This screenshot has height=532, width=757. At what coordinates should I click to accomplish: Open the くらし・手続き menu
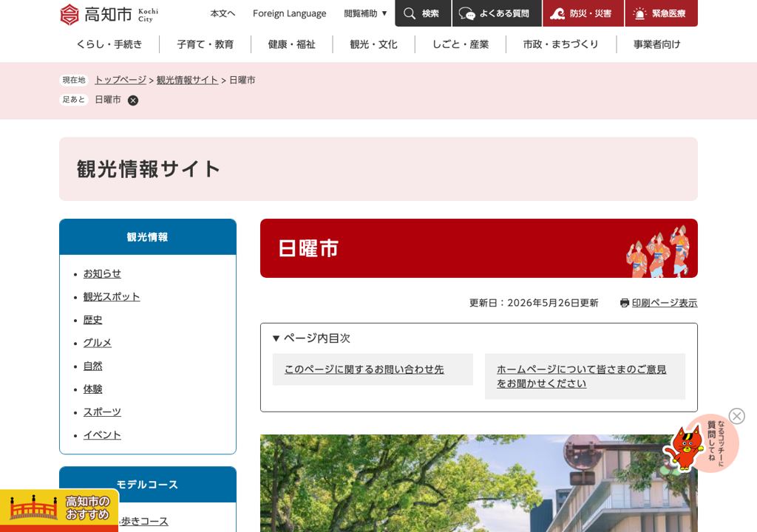click(109, 44)
